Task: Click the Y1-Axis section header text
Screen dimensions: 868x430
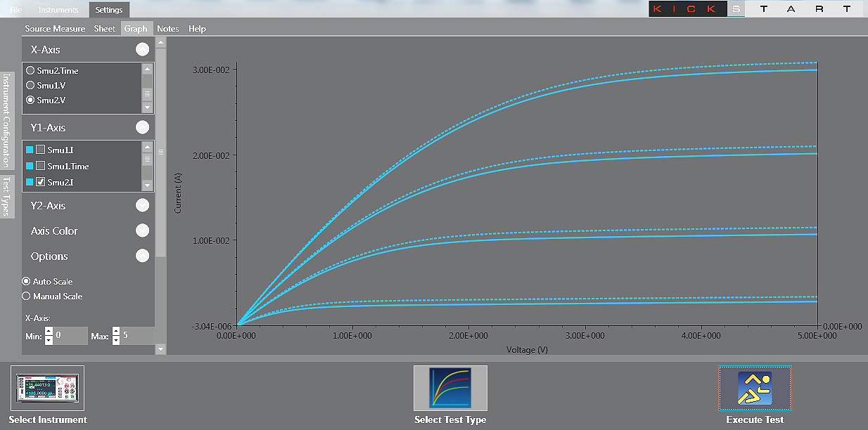Action: [48, 128]
